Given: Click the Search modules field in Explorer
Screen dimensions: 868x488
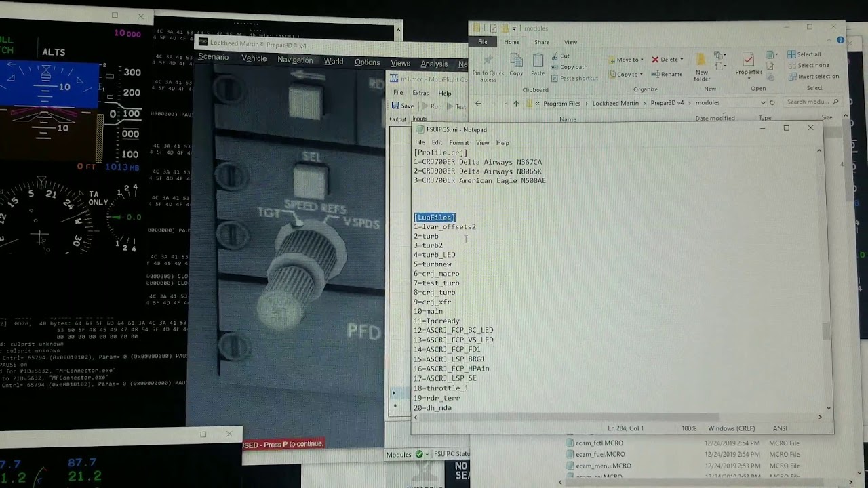Looking at the screenshot, I should click(812, 102).
